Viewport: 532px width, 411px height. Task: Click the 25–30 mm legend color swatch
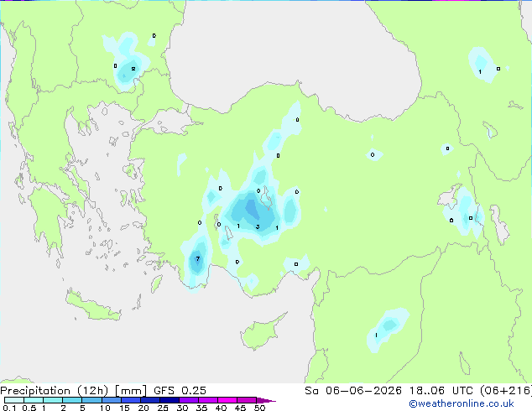[x=169, y=400]
